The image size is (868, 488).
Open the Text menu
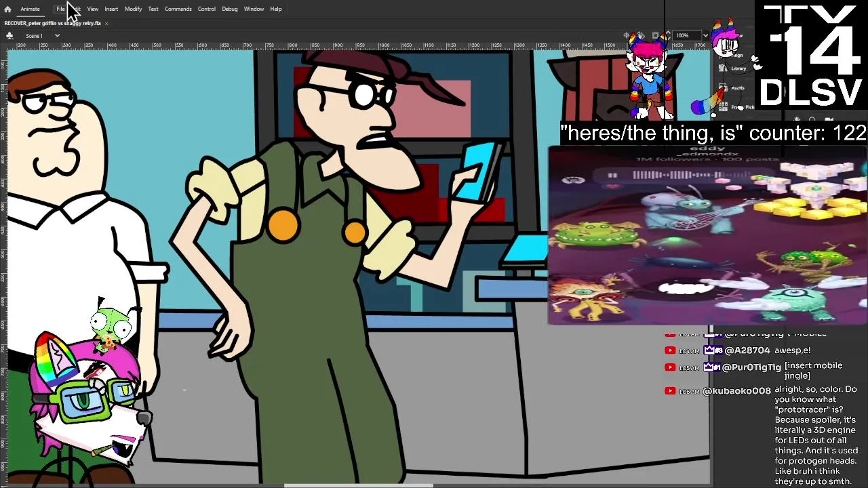[x=153, y=9]
